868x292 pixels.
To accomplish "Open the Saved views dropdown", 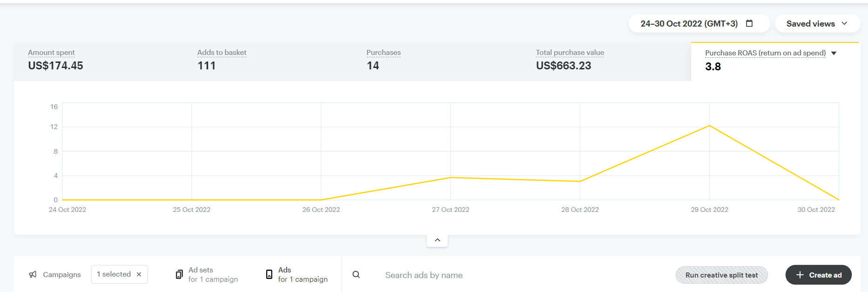I will click(817, 24).
